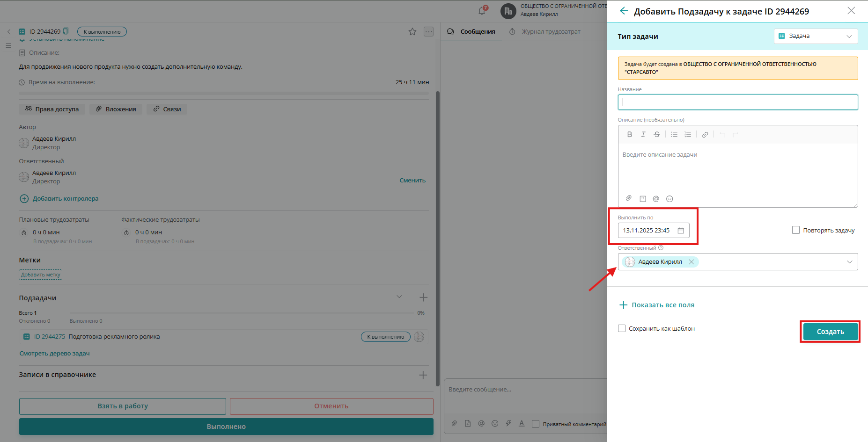Close the Добавить Подзадачу panel

coord(851,11)
